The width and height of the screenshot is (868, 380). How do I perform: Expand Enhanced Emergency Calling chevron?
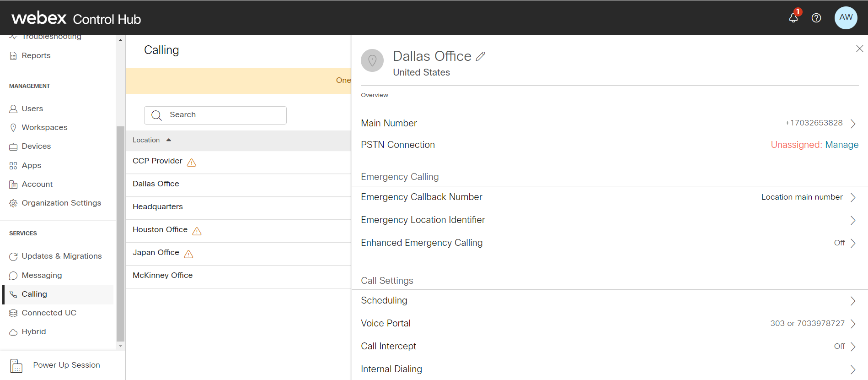coord(853,243)
